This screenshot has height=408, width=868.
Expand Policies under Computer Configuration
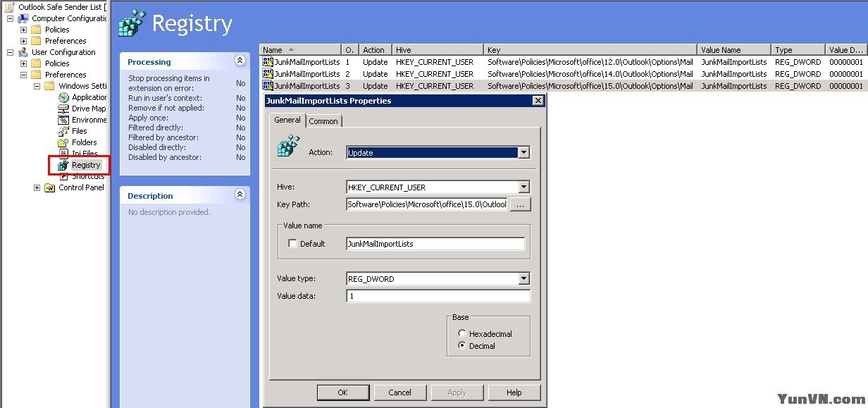[x=23, y=30]
